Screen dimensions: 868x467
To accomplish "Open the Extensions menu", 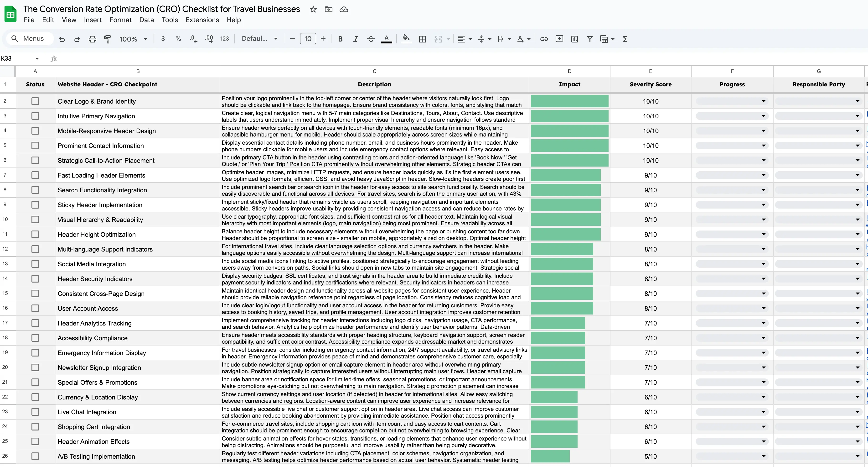I will (x=202, y=20).
